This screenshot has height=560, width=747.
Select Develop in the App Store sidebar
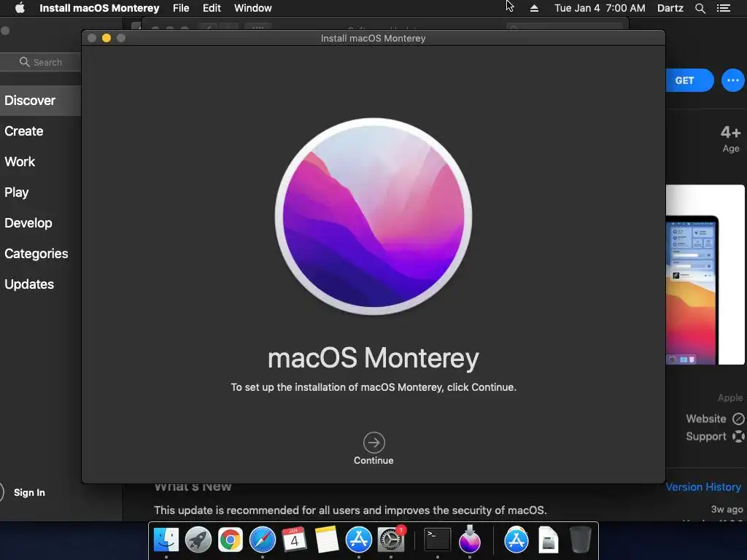(28, 223)
